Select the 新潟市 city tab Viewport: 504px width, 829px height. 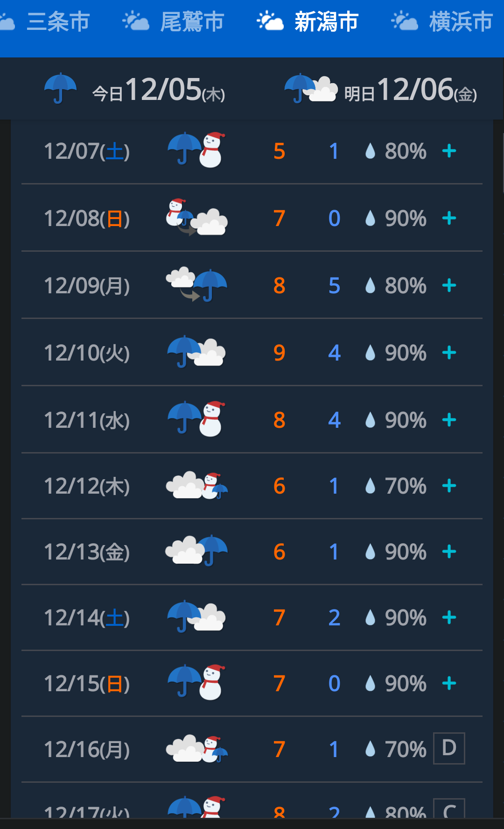308,21
